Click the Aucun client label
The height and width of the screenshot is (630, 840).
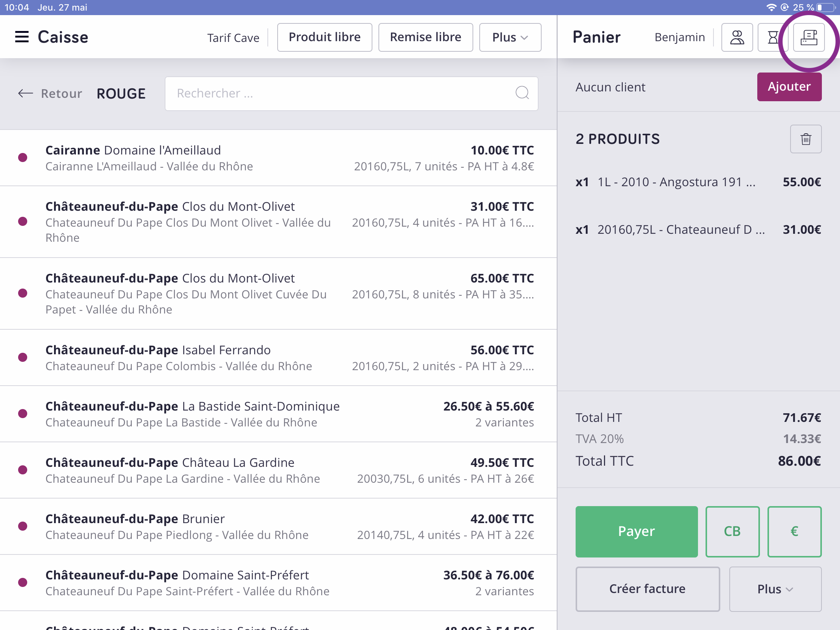click(x=610, y=87)
